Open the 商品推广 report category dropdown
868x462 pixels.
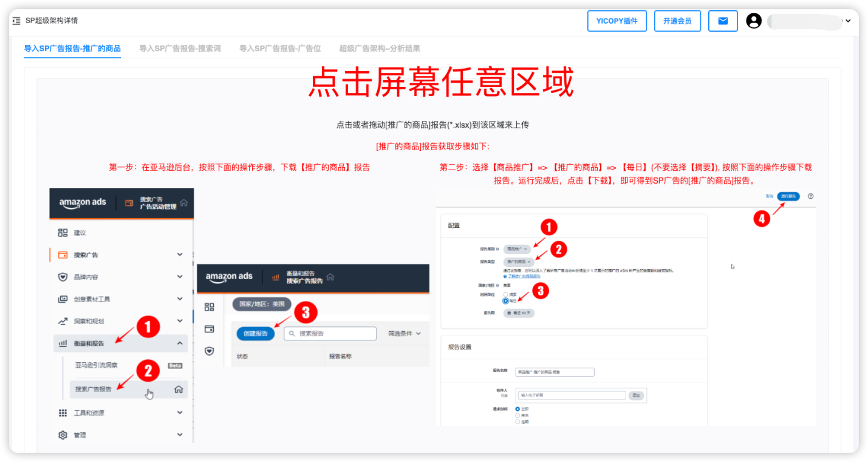point(518,249)
